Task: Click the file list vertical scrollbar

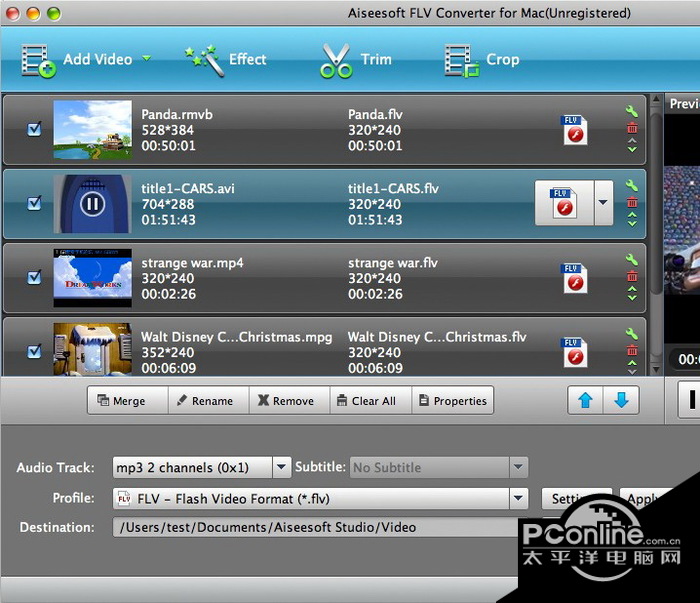Action: pyautogui.click(x=656, y=204)
